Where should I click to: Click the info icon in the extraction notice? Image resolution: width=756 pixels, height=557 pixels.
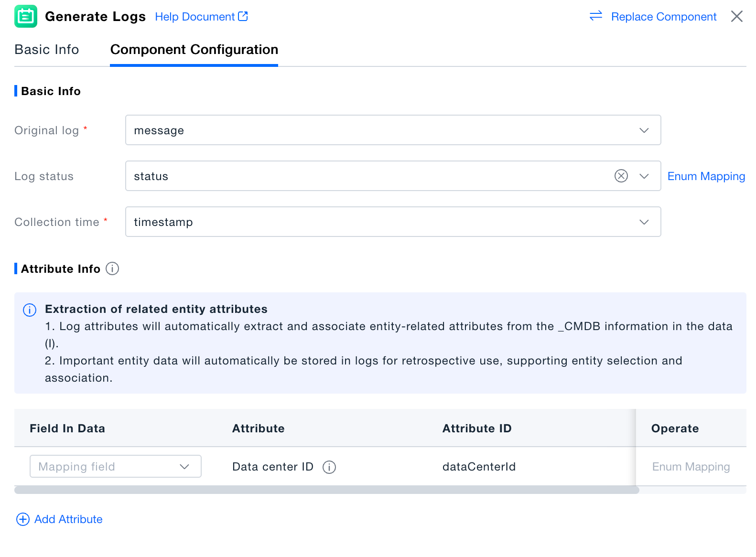30,310
